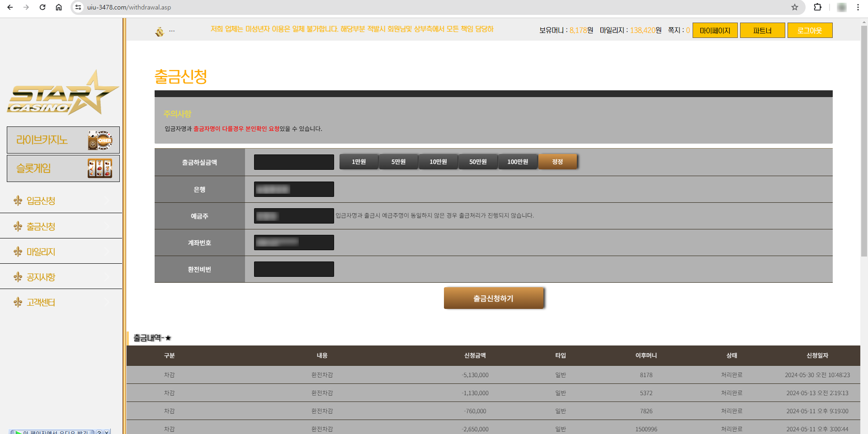Click the -2,650,000 amount cell
The width and height of the screenshot is (868, 434).
coord(475,429)
